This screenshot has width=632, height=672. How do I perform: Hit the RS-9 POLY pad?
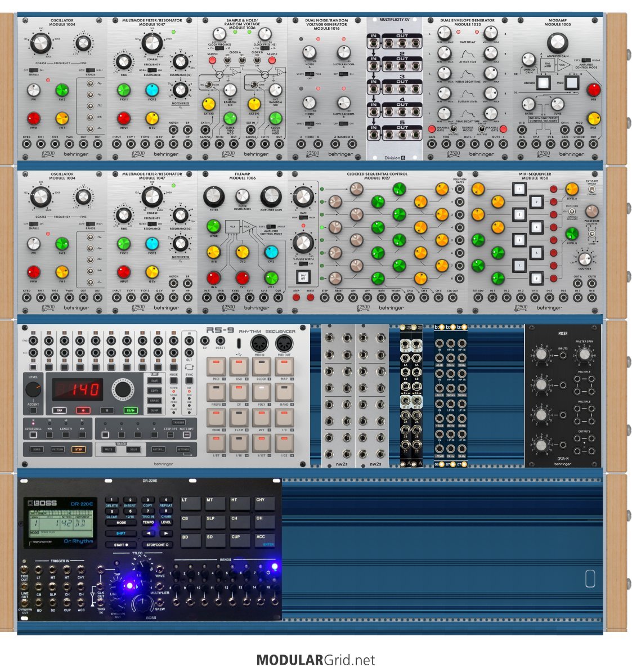tap(261, 392)
